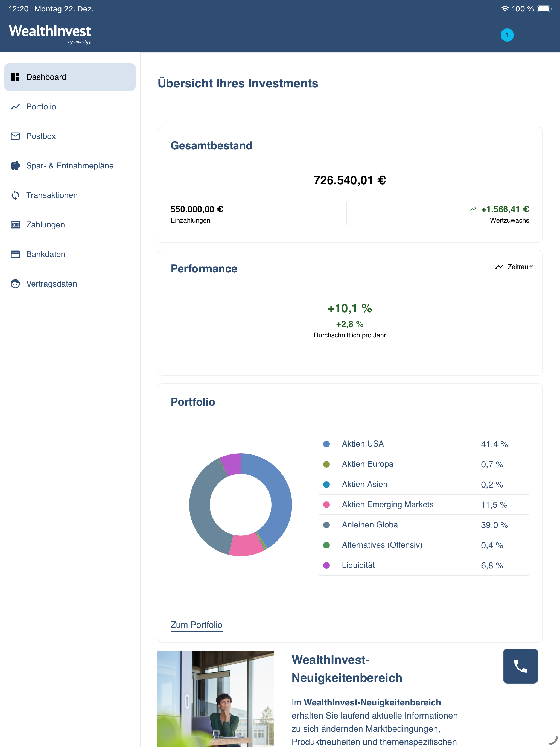Click the battery status icon

click(x=544, y=9)
